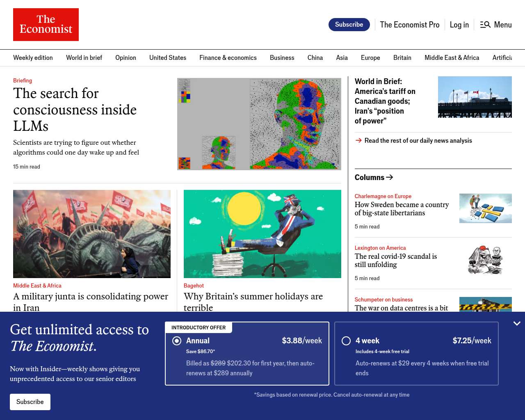Viewport: 525px width, 420px height.
Task: Navigate to Middle East & Africa section
Action: point(452,58)
